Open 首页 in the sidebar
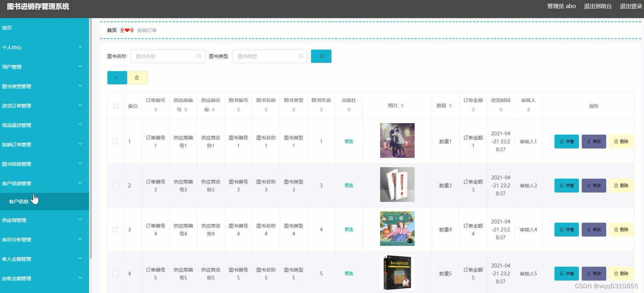Screen dimensions: 644x293 44,28
